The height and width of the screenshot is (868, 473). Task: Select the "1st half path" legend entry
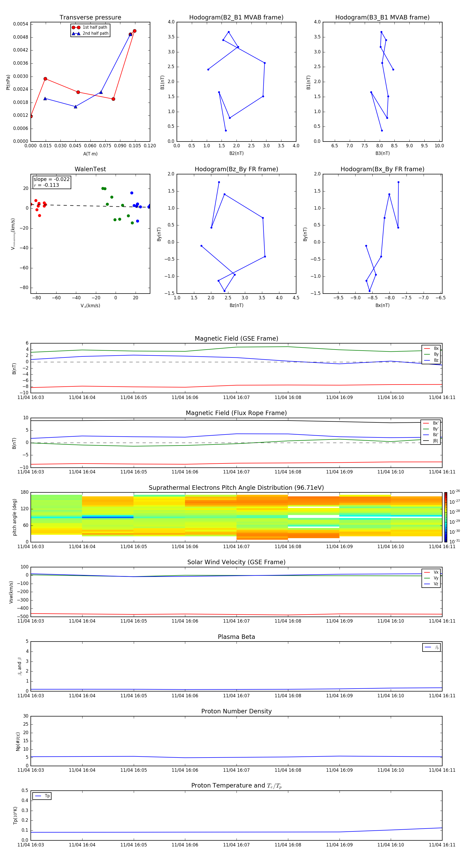(x=90, y=27)
